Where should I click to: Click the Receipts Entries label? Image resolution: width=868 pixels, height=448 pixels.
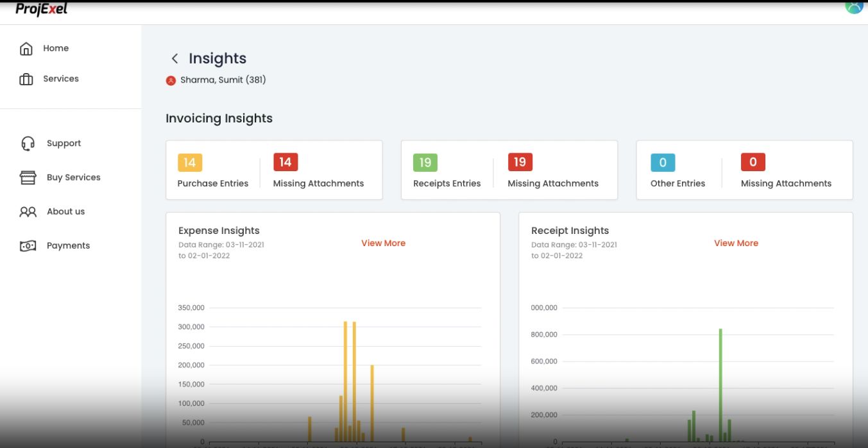click(x=447, y=183)
